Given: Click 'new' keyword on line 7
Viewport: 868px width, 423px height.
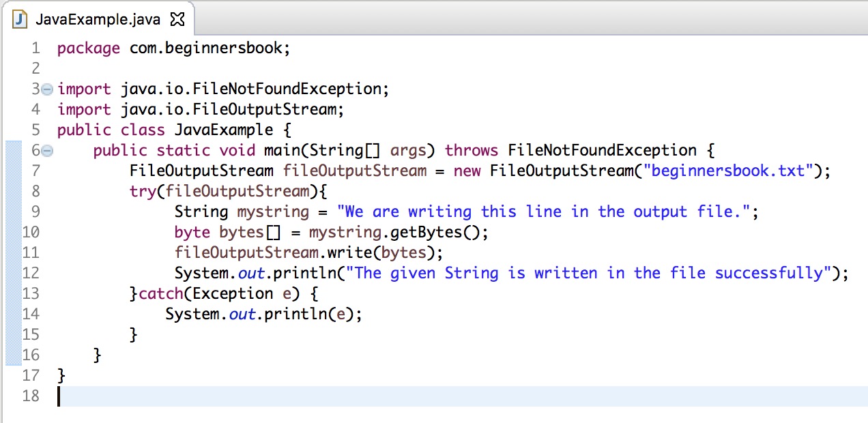Looking at the screenshot, I should pos(467,171).
